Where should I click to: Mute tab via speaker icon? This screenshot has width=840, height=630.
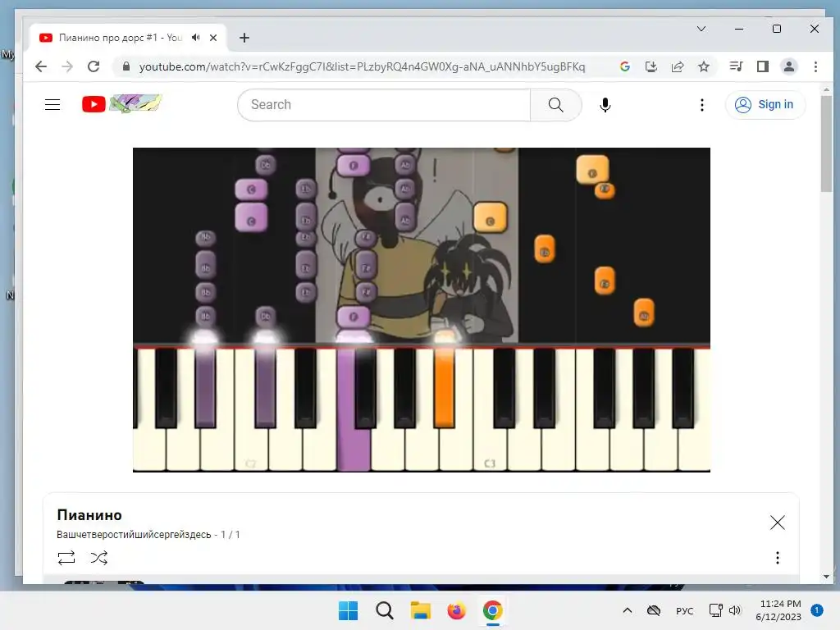pos(196,38)
